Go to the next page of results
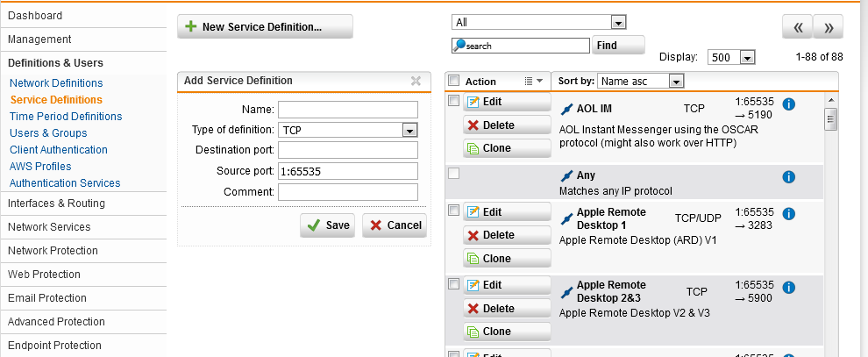 [829, 27]
